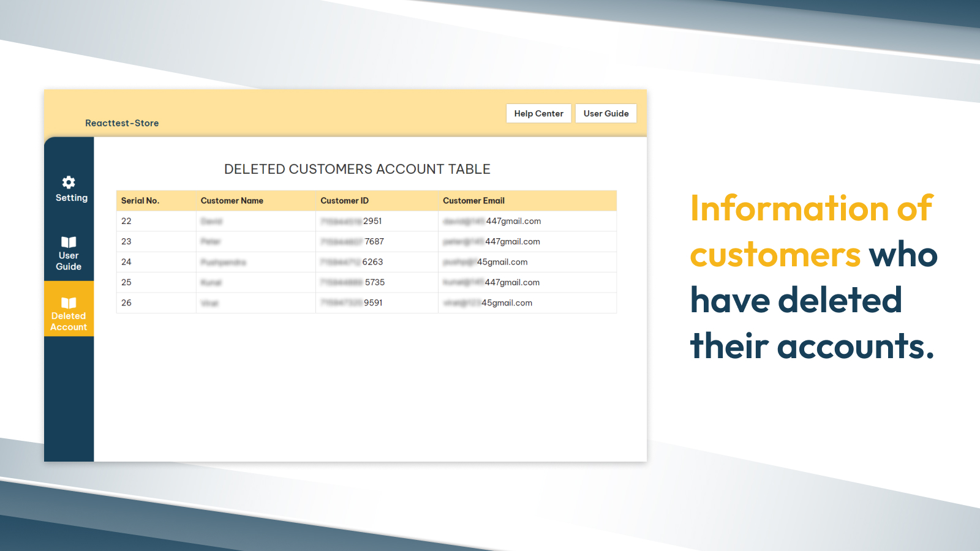Click the Deleted Customers Account Table heading
The image size is (980, 551).
point(357,169)
